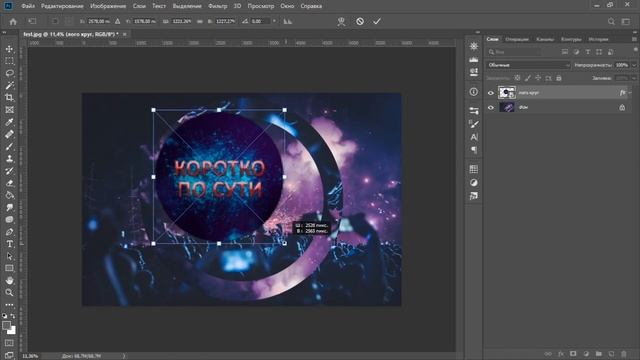
Task: Select the Magic Wand tool
Action: (x=9, y=85)
